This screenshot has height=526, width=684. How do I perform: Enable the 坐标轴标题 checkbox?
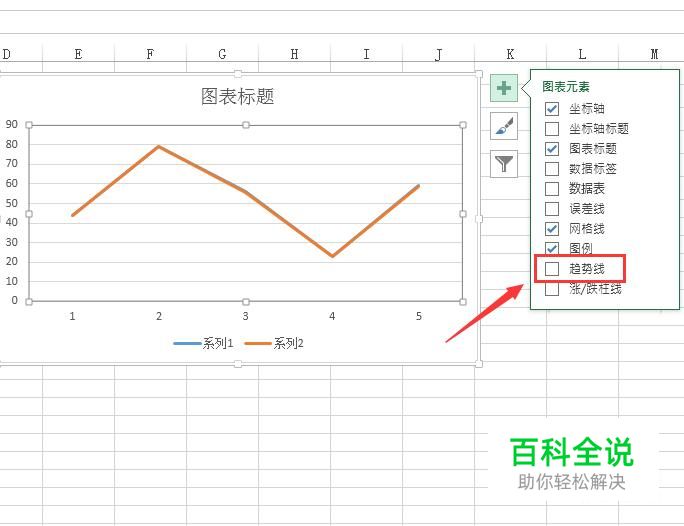pyautogui.click(x=552, y=129)
